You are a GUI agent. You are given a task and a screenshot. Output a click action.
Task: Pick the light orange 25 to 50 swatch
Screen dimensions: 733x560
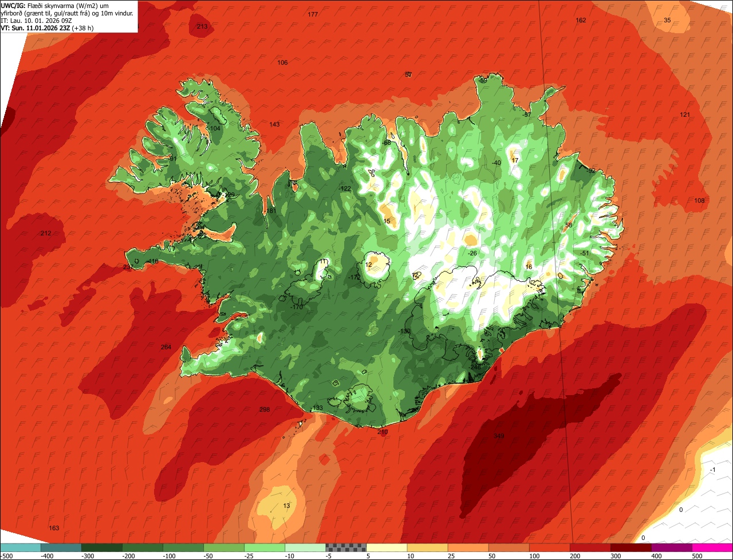(467, 547)
